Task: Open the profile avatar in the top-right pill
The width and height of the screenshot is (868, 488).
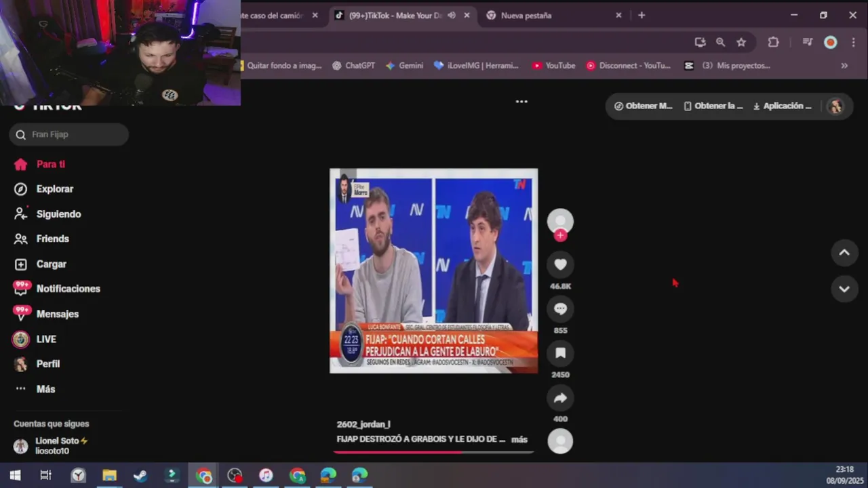Action: tap(835, 106)
